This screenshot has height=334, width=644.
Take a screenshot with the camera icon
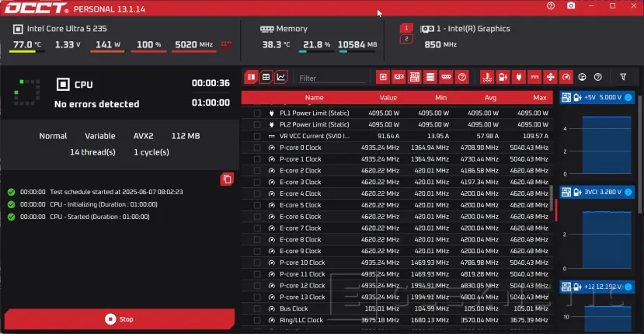point(571,5)
